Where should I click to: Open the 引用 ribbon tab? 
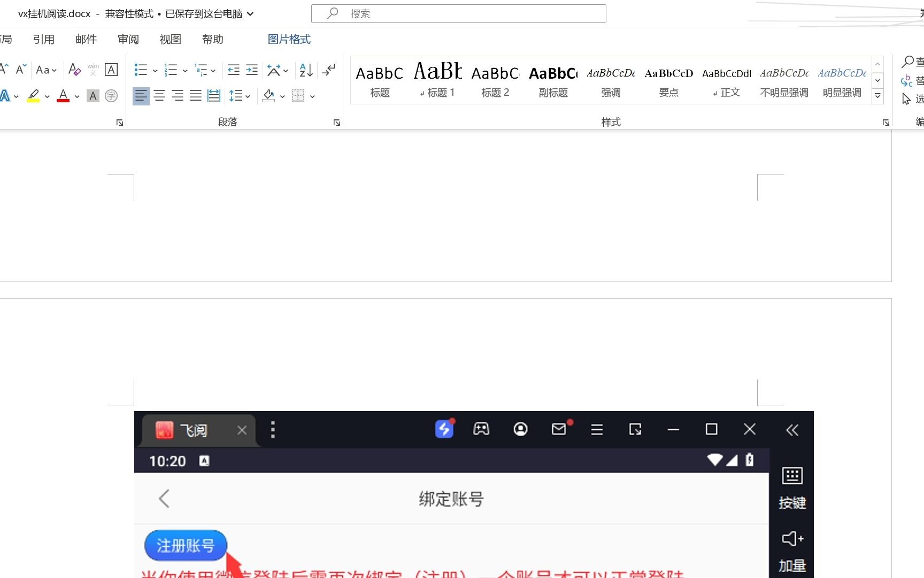44,40
